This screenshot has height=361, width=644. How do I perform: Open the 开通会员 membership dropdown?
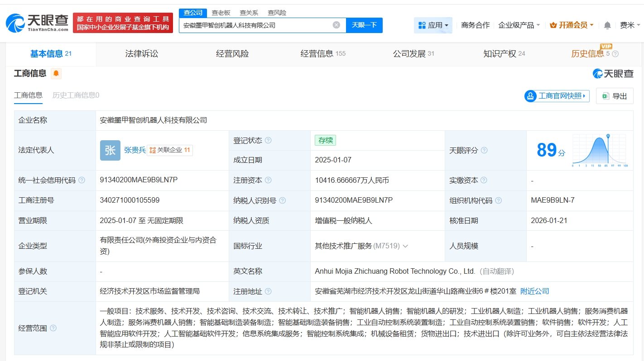tap(571, 25)
